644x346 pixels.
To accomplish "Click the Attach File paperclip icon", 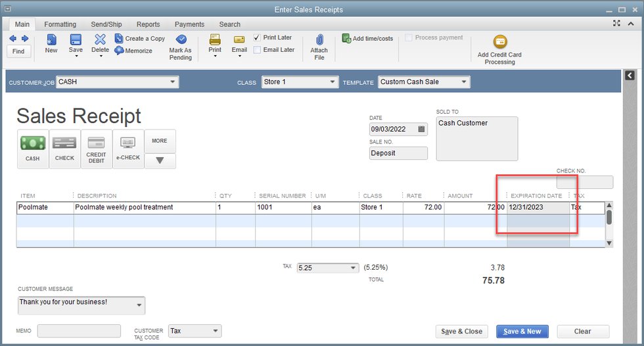I will tap(319, 40).
